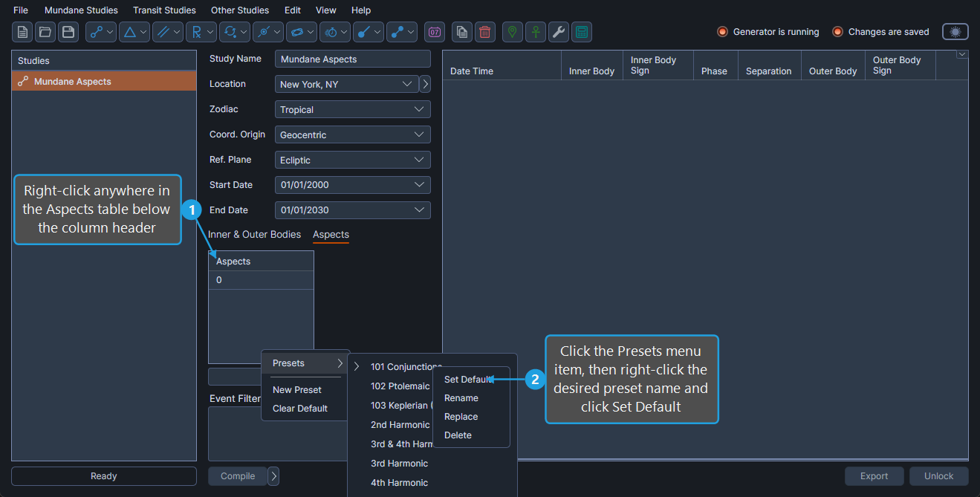The image size is (980, 497).
Task: Open the End Date picker 01/01/2030
Action: click(x=353, y=210)
